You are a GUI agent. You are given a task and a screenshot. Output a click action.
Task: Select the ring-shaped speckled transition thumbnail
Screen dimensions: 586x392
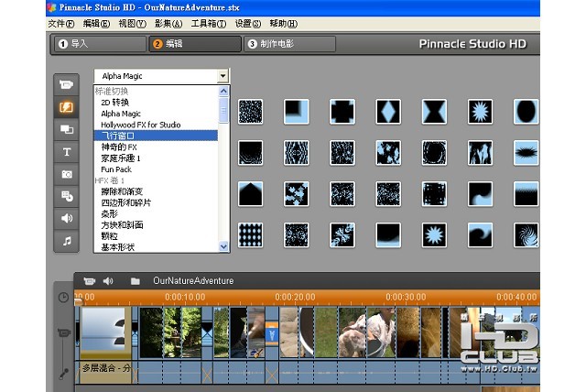pos(434,152)
